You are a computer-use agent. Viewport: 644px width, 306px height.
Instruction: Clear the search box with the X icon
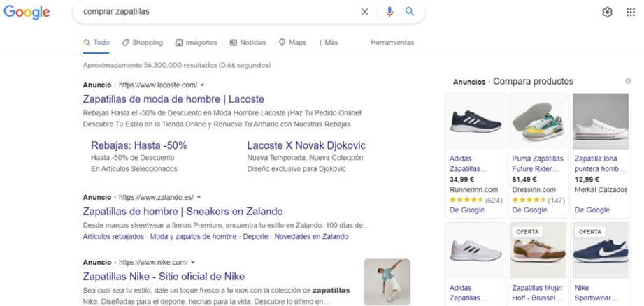(364, 12)
